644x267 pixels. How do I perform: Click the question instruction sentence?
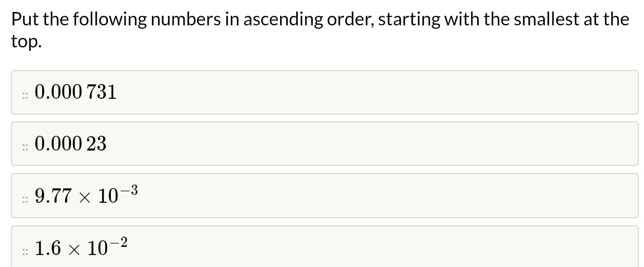tap(320, 30)
